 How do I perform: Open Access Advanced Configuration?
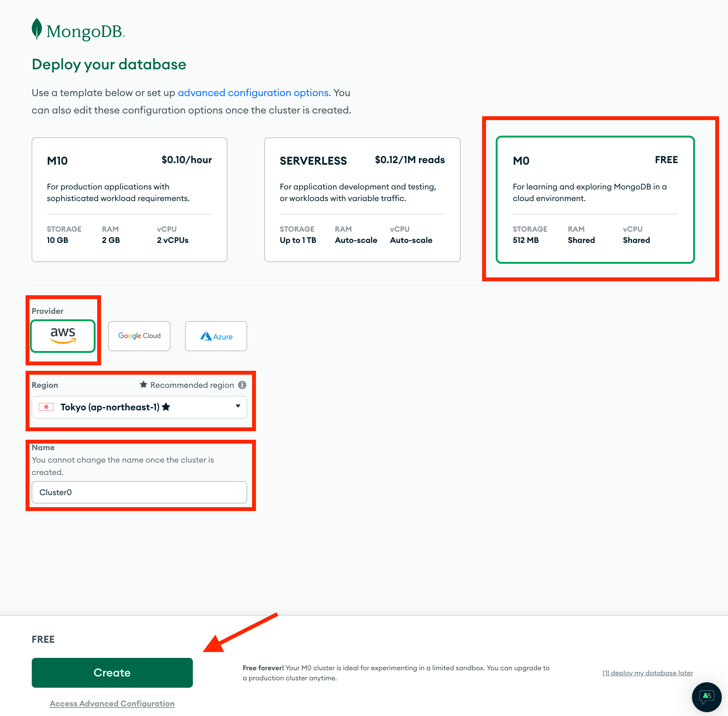112,703
